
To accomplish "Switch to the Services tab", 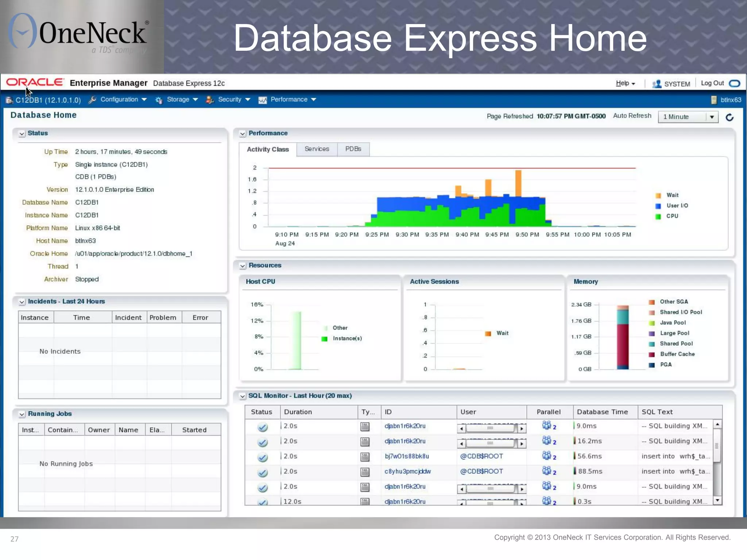I will coord(317,149).
